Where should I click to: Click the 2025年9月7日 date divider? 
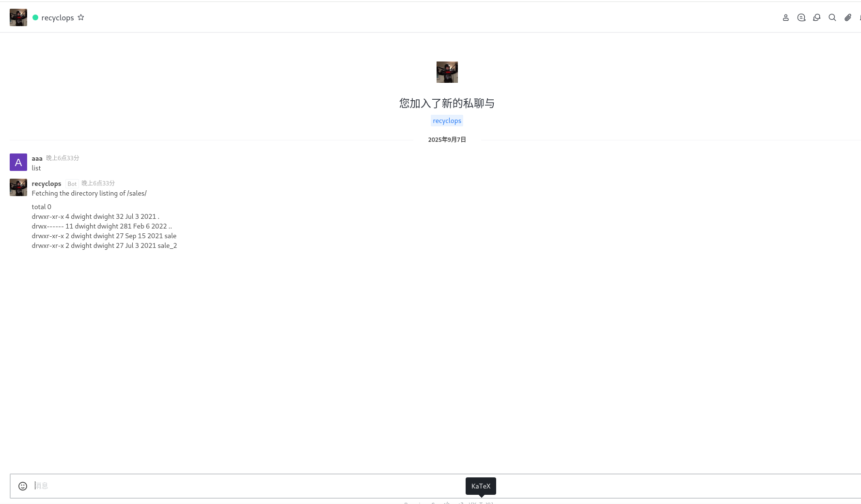coord(447,140)
